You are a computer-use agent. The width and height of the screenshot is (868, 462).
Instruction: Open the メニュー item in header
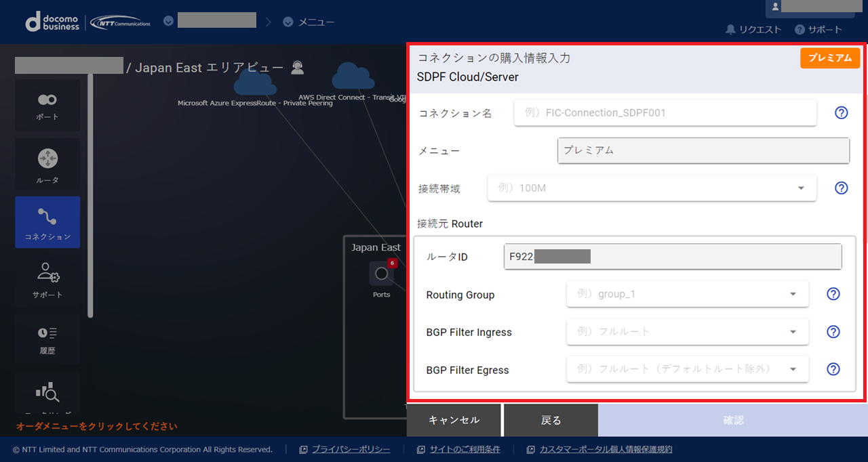click(309, 22)
